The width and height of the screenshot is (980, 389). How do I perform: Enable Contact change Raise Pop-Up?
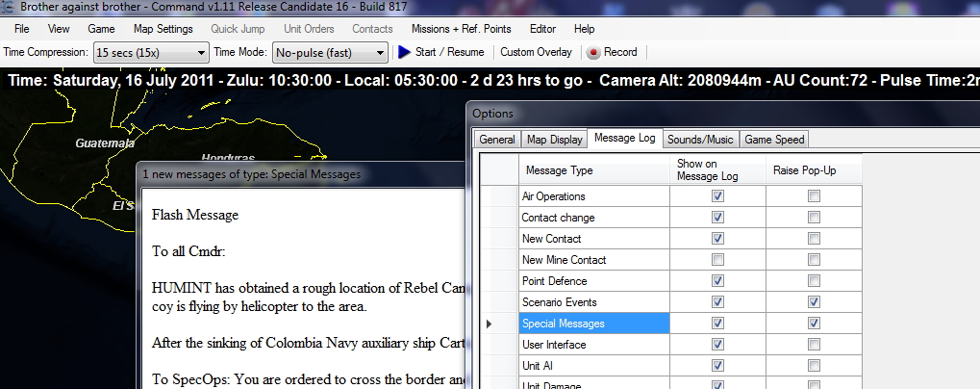[814, 218]
